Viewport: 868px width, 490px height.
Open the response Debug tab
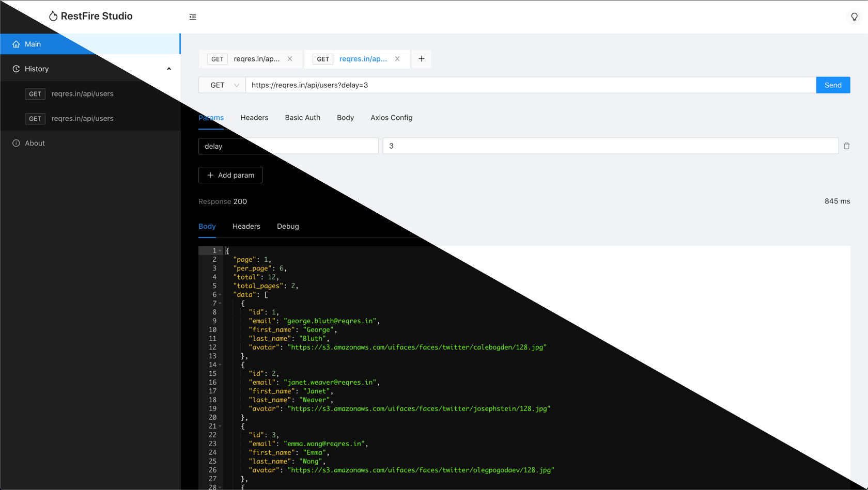(288, 226)
